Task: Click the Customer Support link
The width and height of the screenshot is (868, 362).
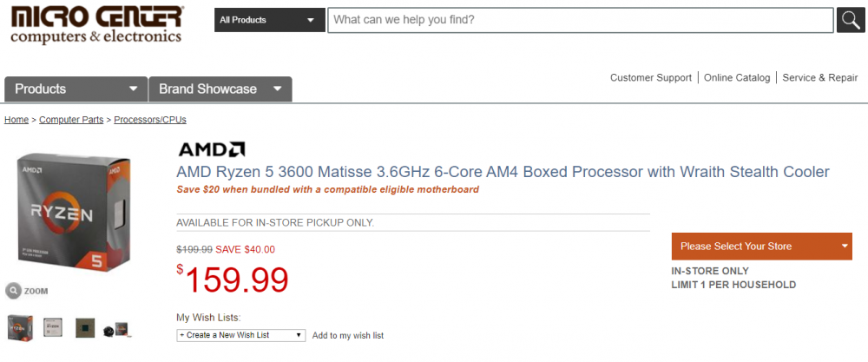Action: pyautogui.click(x=650, y=77)
